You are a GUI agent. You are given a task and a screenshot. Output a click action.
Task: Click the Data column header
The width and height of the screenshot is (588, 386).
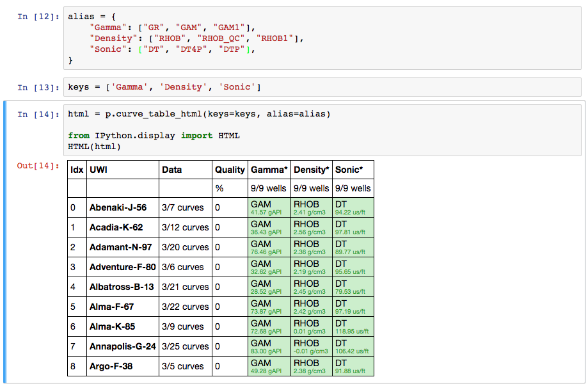click(x=186, y=170)
